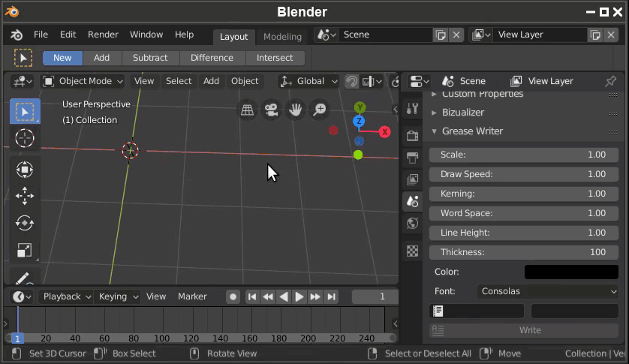Screen dimensions: 629x364
Task: Expand the Bizualizer panel
Action: [x=434, y=113]
